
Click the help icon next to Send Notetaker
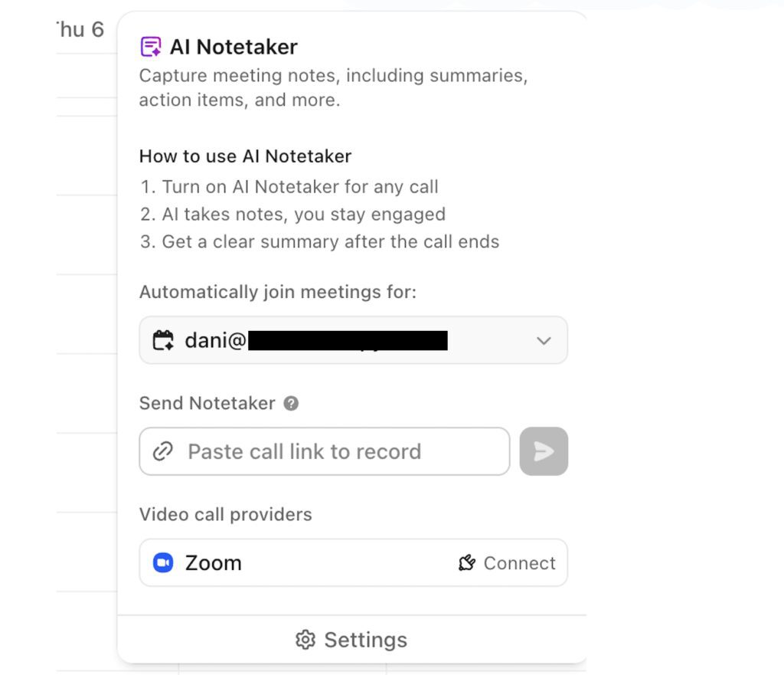point(289,403)
